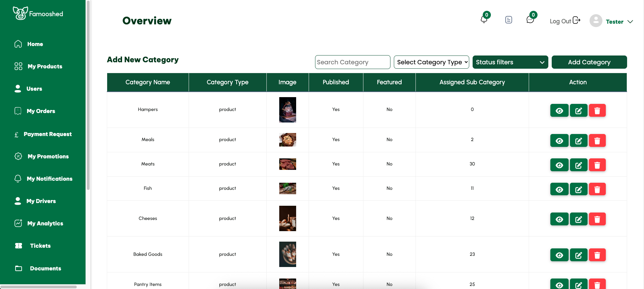Image resolution: width=644 pixels, height=289 pixels.
Task: Click the document list icon in header
Action: point(508,20)
